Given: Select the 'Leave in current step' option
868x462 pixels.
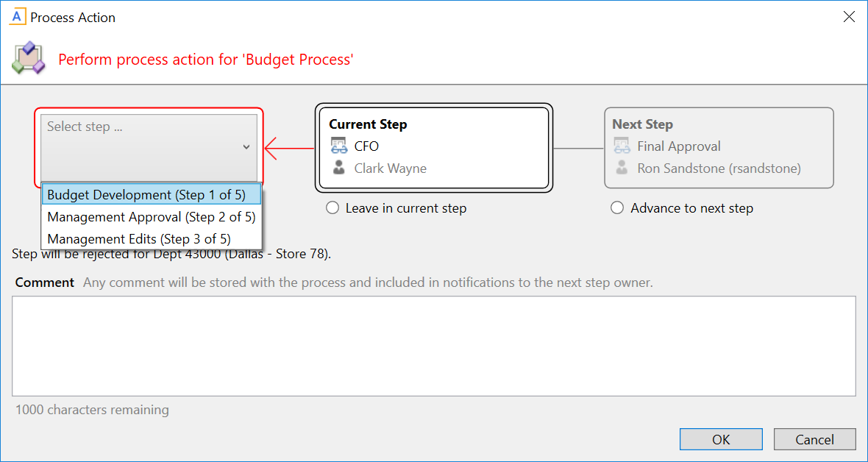Looking at the screenshot, I should 332,208.
